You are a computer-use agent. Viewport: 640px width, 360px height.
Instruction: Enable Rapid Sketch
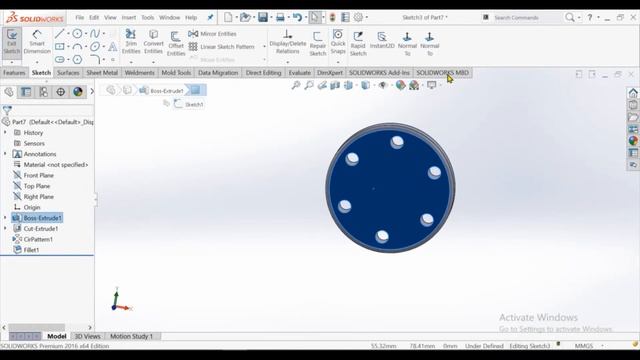coord(358,43)
